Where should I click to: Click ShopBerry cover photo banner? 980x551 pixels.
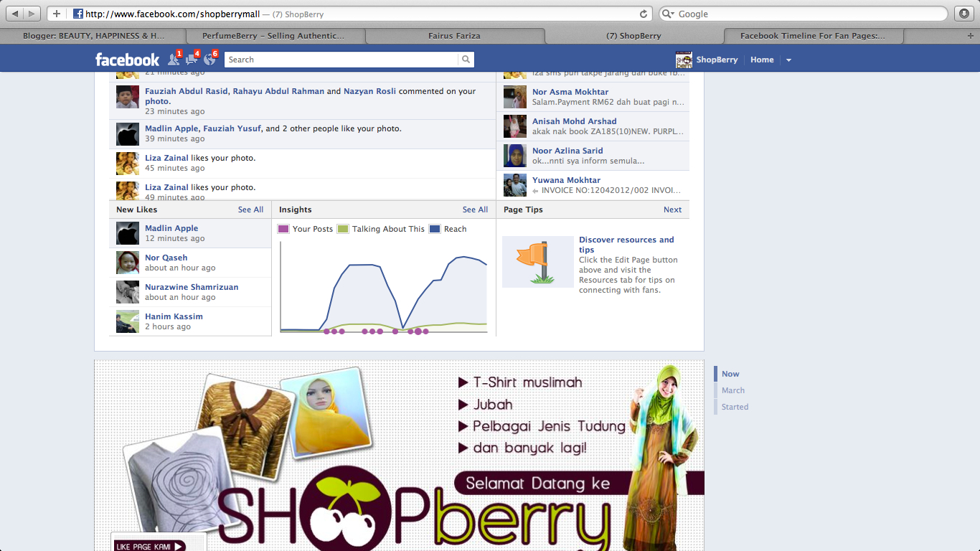400,456
